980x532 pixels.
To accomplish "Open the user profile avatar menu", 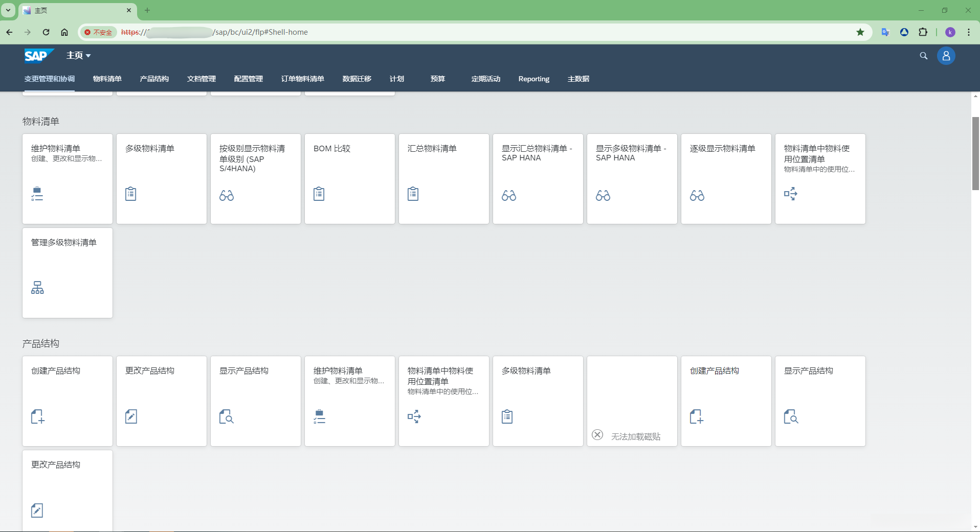I will coord(946,56).
